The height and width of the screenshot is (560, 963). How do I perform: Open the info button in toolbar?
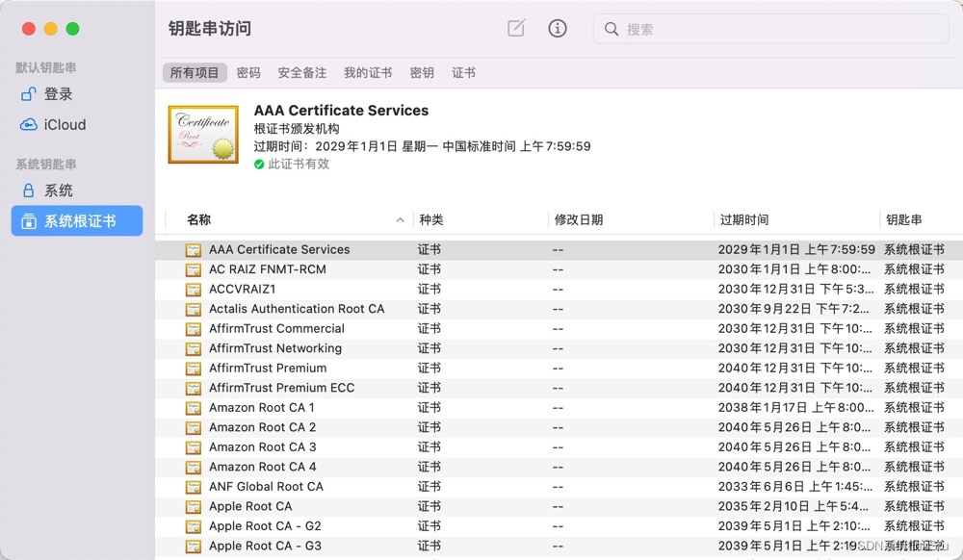pos(557,28)
